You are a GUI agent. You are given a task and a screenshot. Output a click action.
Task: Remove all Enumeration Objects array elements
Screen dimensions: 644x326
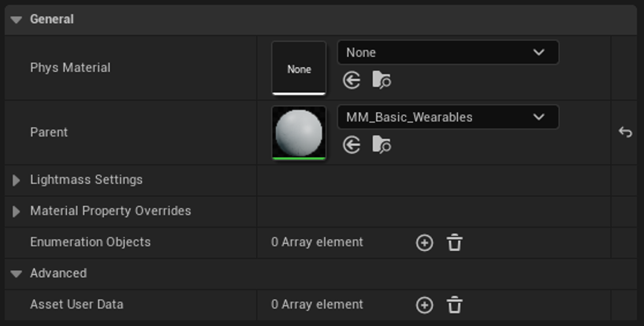(454, 242)
